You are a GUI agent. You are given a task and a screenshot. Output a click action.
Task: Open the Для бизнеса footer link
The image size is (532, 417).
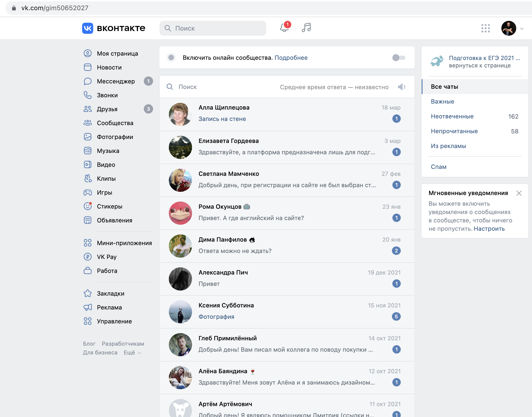coord(100,353)
